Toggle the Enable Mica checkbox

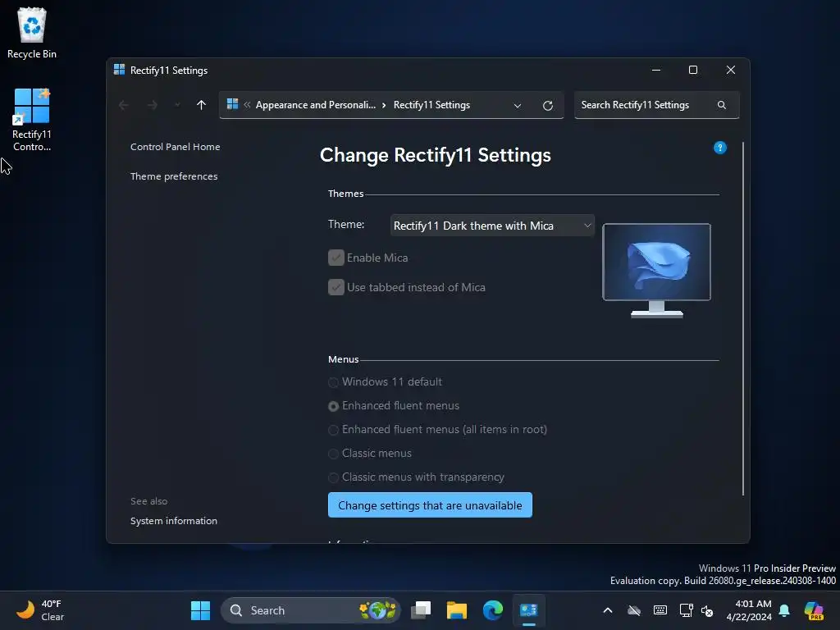pyautogui.click(x=336, y=258)
